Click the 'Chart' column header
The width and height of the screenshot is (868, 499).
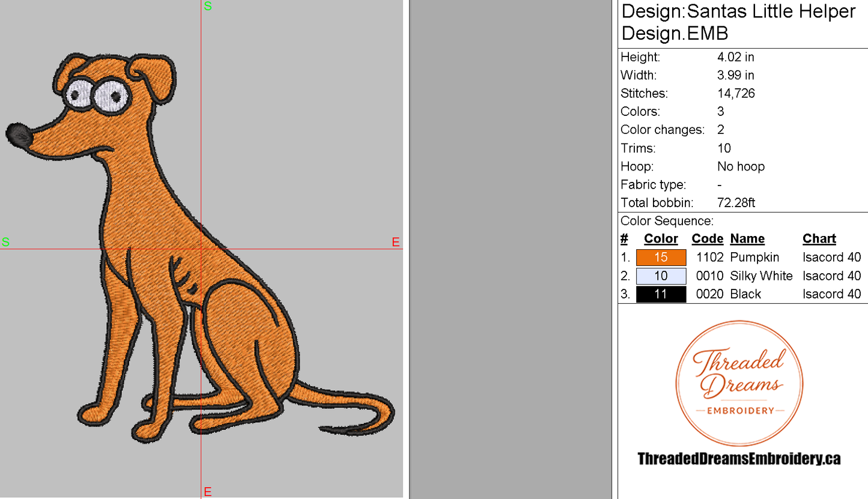point(819,239)
